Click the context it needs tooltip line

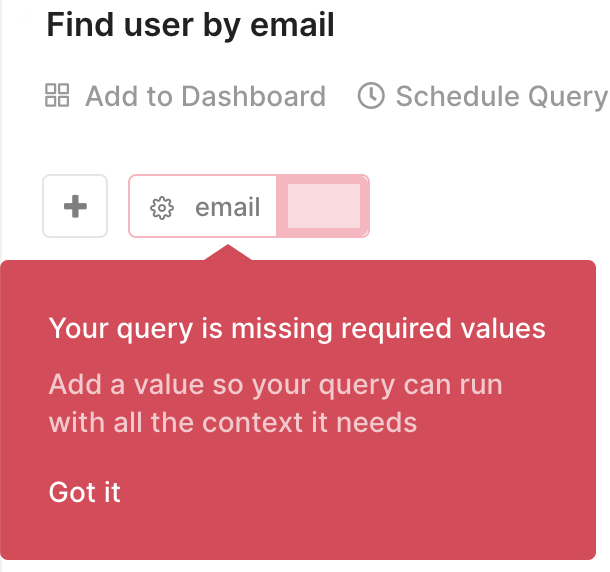233,423
